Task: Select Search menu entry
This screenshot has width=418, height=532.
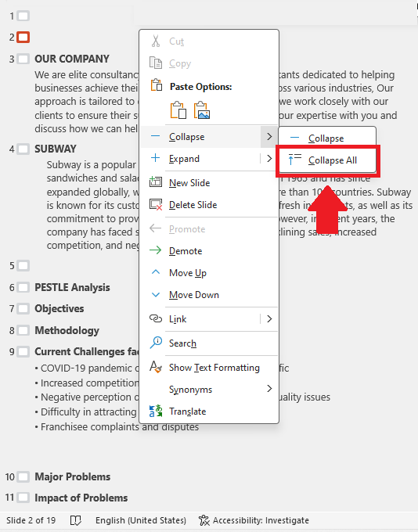Action: tap(209, 343)
